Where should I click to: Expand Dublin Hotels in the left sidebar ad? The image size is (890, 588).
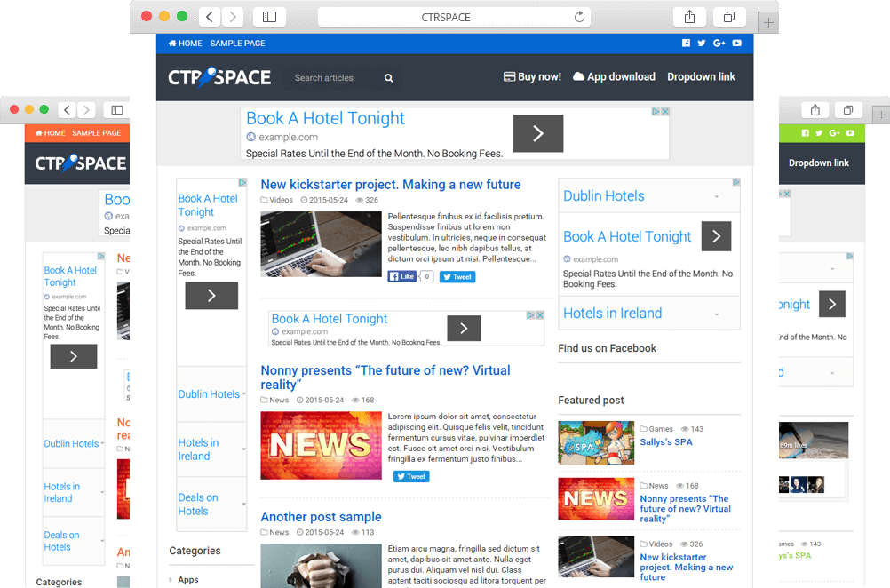pyautogui.click(x=211, y=393)
